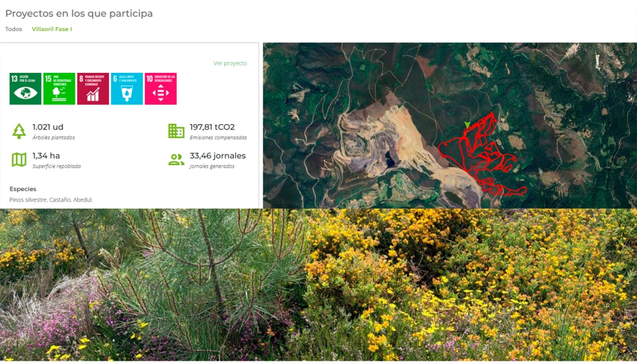Image resolution: width=637 pixels, height=364 pixels.
Task: Open the pine and gorse landscape photo
Action: (318, 285)
